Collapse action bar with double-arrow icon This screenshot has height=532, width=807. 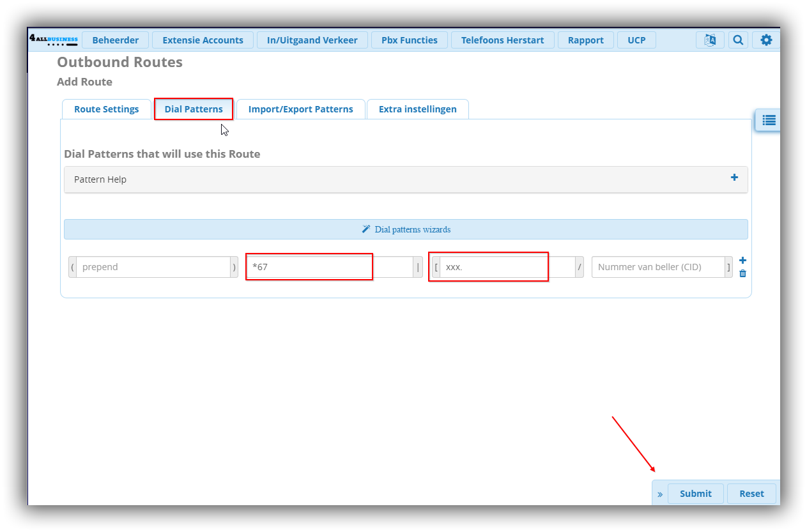tap(660, 494)
